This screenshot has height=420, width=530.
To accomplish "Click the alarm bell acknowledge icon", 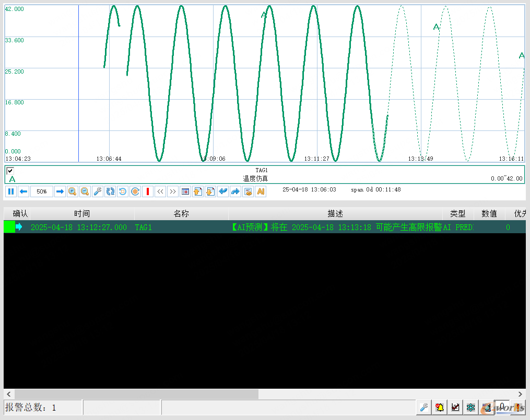I will point(440,407).
